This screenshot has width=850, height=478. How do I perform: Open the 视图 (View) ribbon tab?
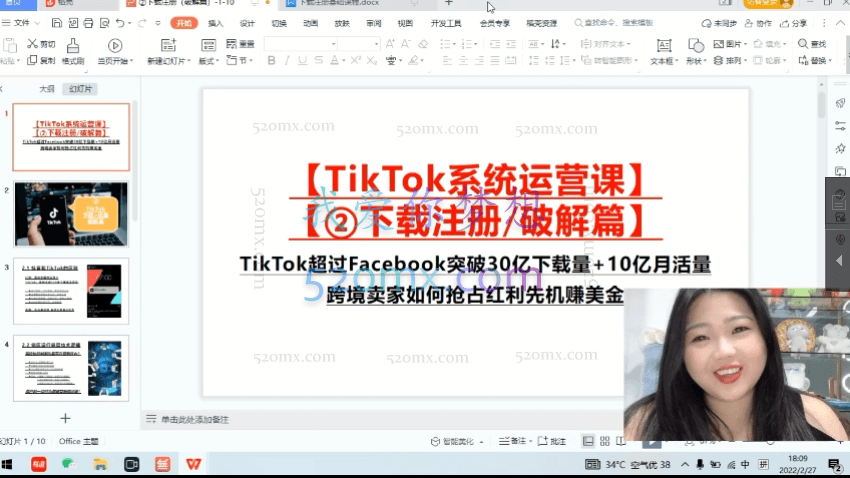(x=405, y=23)
